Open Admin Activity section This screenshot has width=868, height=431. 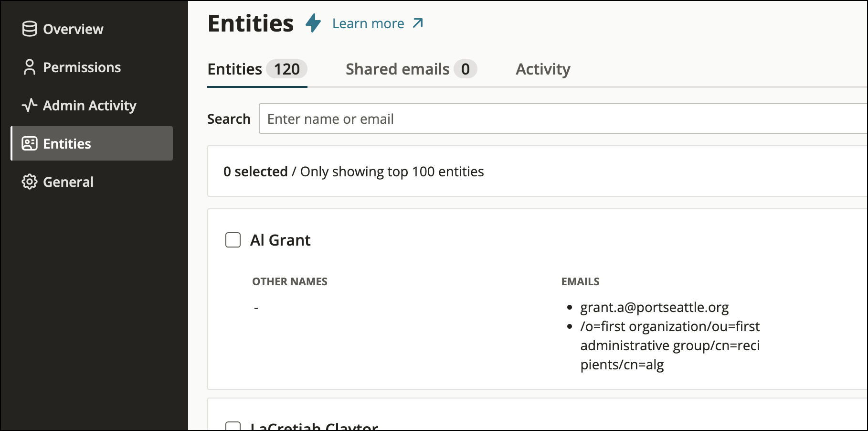(92, 105)
